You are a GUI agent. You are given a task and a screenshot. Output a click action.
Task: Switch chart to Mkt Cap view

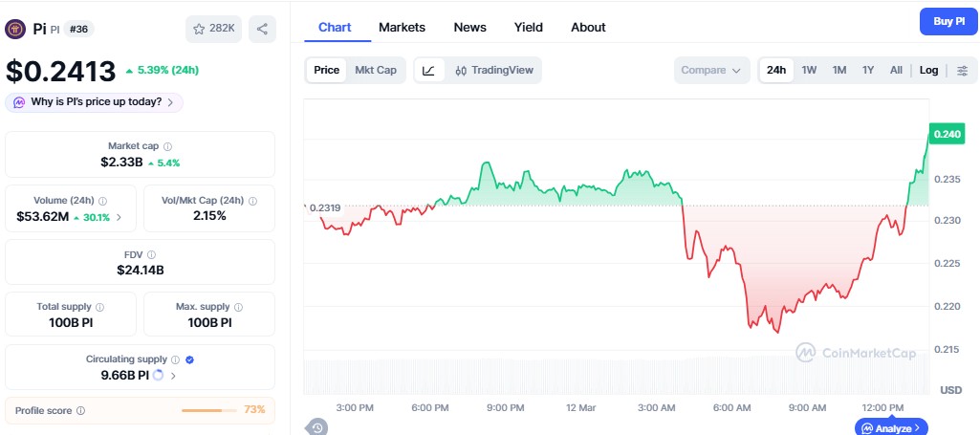tap(376, 70)
